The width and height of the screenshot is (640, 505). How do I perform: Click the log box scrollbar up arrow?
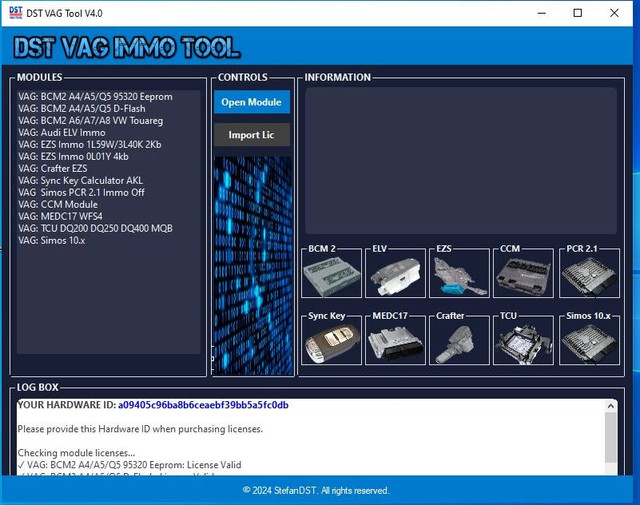(611, 406)
